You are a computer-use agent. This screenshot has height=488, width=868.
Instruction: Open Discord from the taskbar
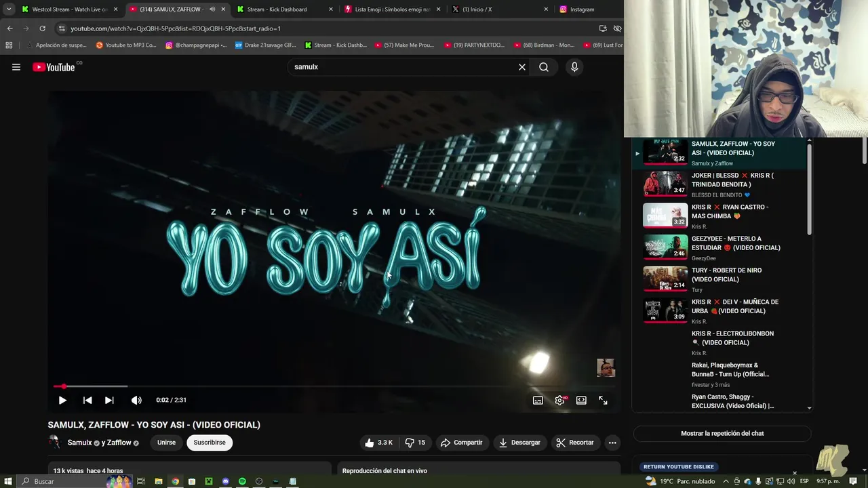coord(226,481)
